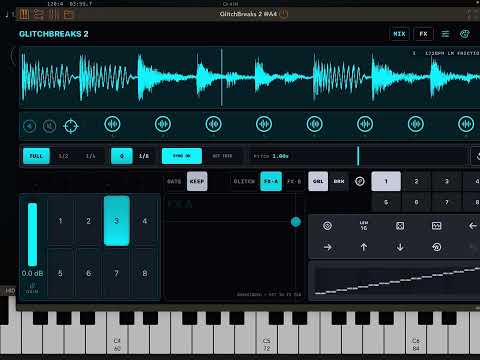
Task: Open the host folder icon in the top bar
Action: 69,14
